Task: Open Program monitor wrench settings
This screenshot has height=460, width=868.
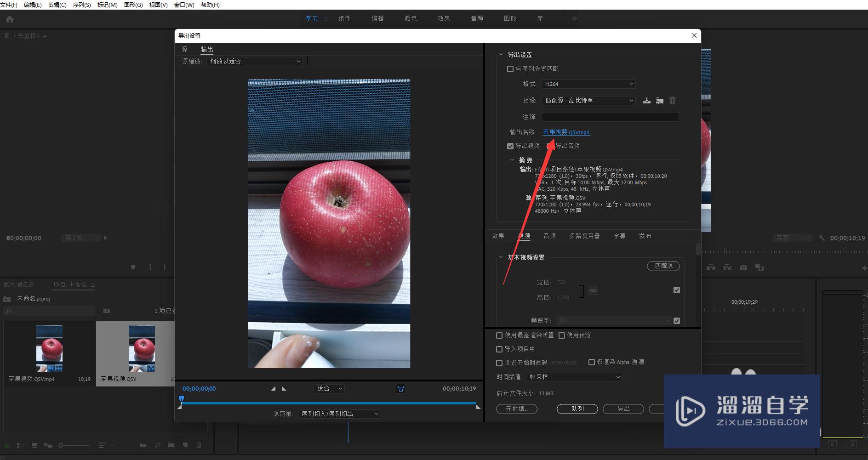Action: 822,238
